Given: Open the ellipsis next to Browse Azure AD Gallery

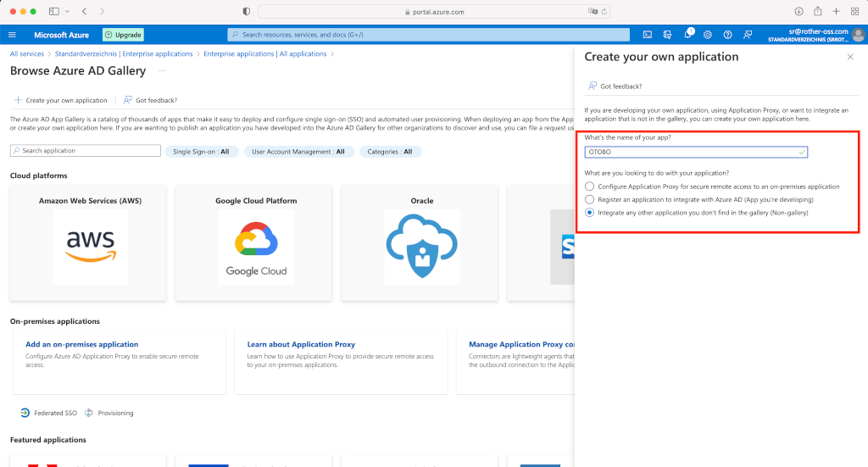Looking at the screenshot, I should click(x=162, y=71).
